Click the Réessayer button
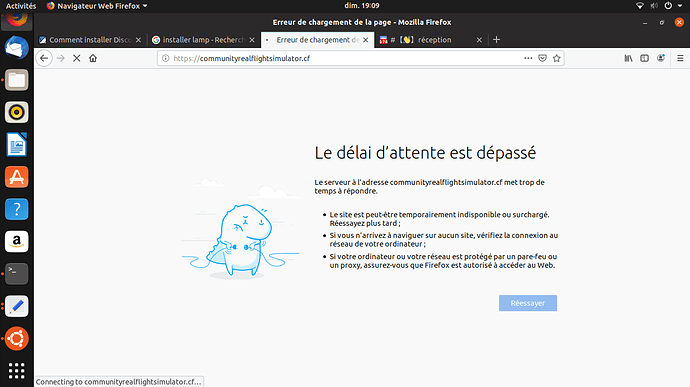This screenshot has width=690, height=387. [528, 303]
